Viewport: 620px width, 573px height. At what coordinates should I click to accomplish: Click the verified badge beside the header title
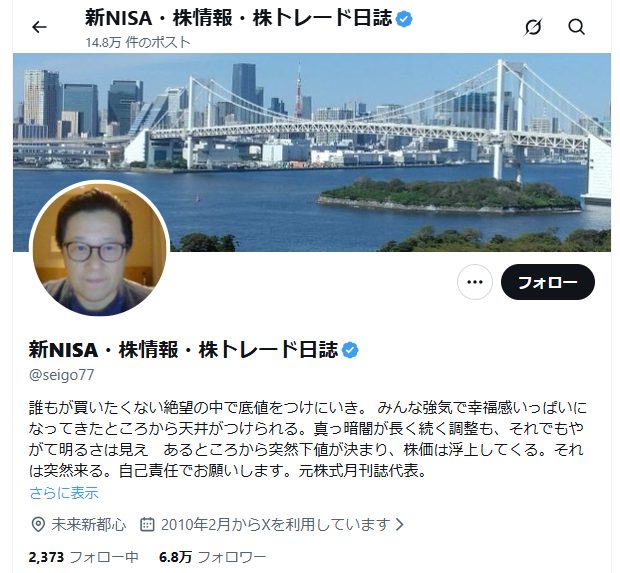tap(404, 19)
